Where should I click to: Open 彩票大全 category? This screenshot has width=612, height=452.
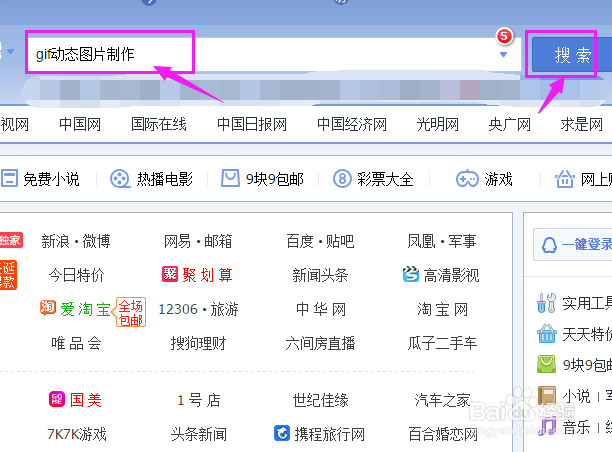point(385,179)
